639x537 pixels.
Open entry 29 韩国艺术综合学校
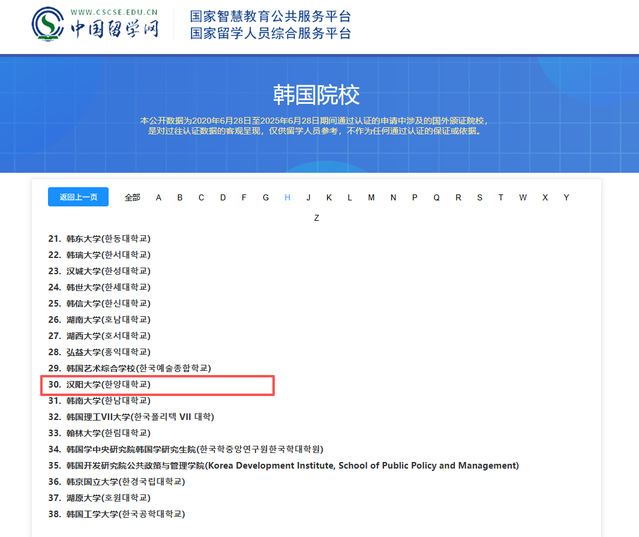pyautogui.click(x=130, y=368)
